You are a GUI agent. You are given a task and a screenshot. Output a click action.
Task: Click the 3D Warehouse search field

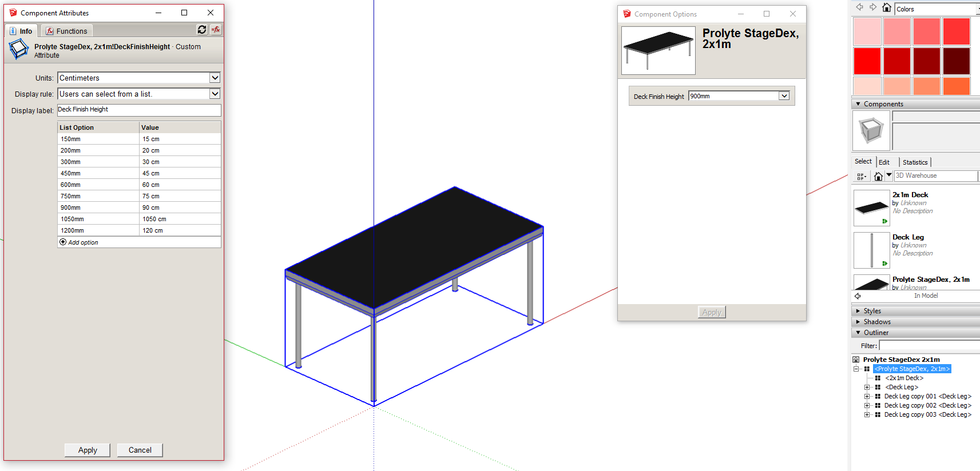tap(936, 176)
